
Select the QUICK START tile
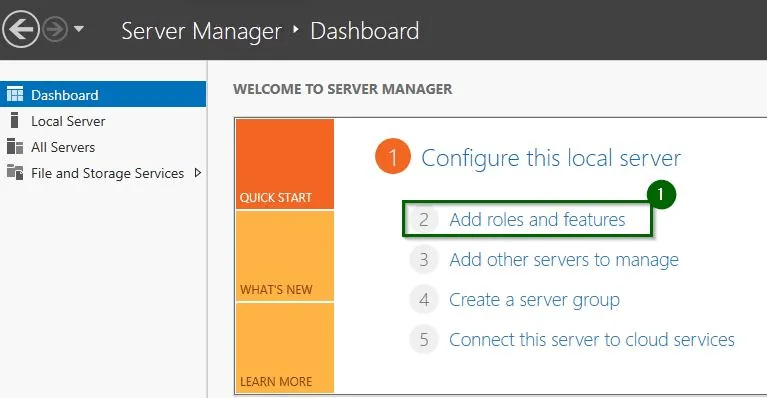285,164
